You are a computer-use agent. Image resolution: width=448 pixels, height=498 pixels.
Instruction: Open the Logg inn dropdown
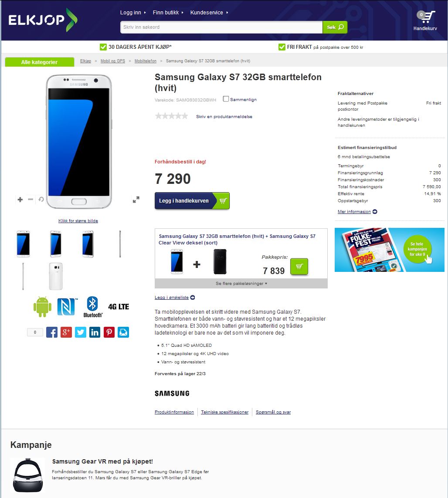coord(133,12)
